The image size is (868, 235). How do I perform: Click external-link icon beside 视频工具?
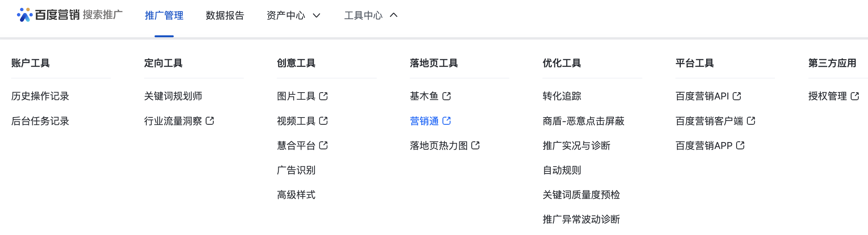(323, 121)
